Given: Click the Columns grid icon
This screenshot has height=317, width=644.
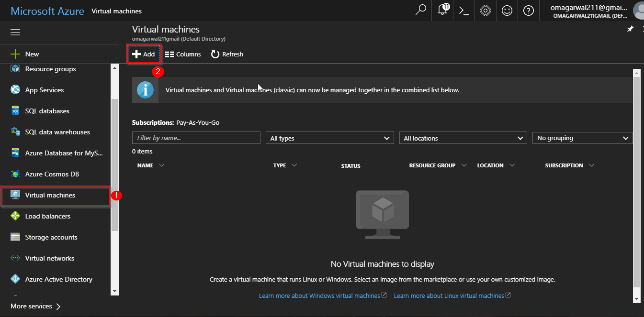Looking at the screenshot, I should pos(169,55).
